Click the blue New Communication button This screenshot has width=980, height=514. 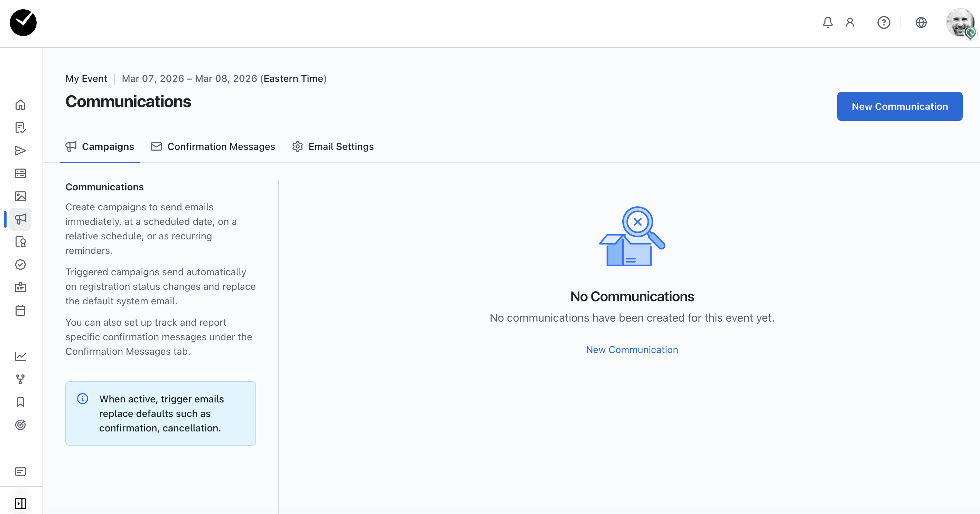[899, 106]
